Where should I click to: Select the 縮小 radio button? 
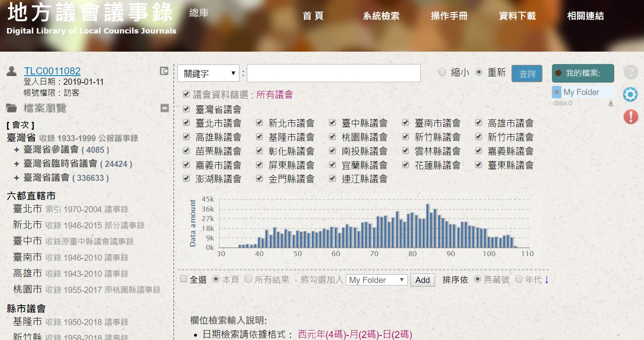[442, 72]
